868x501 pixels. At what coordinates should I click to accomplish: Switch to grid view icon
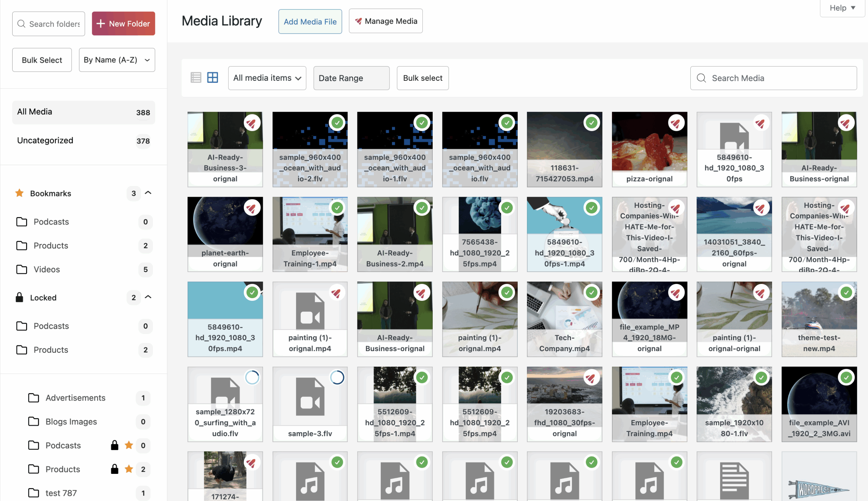coord(213,78)
